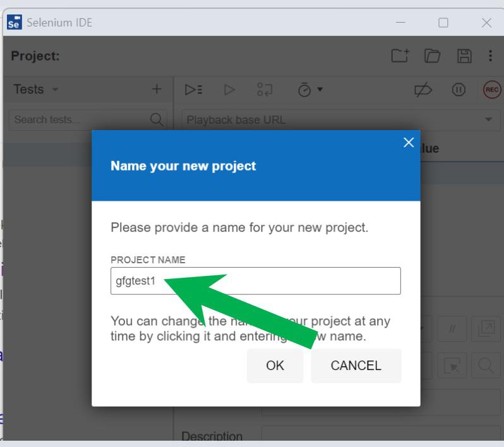
Task: Click the Description field
Action: (x=381, y=434)
